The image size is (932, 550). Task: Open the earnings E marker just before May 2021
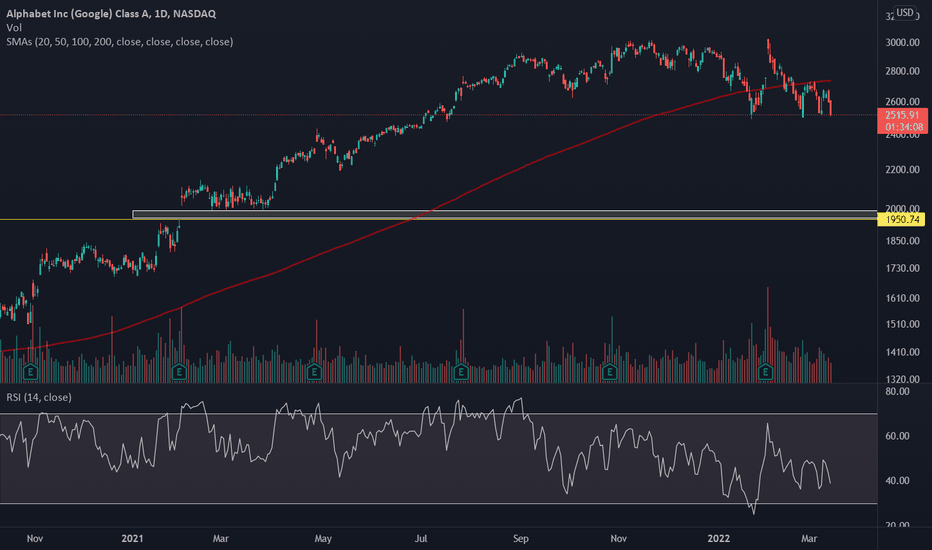coord(314,373)
